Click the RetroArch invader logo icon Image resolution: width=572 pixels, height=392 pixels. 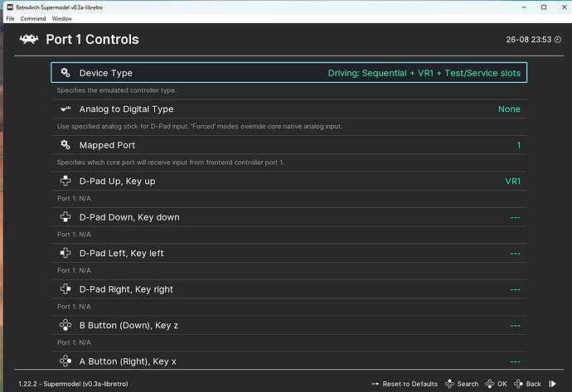(29, 39)
